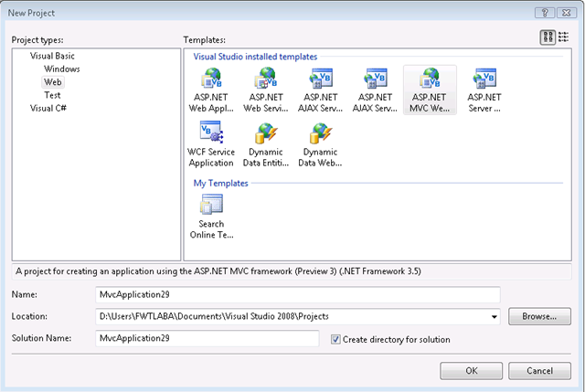This screenshot has width=585, height=392.
Task: Pick the ASP.NET Server Control template
Action: (484, 90)
